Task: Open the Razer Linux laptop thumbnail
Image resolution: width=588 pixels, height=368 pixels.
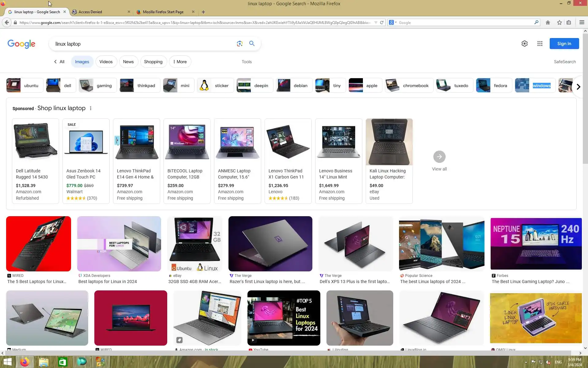Action: click(x=270, y=244)
